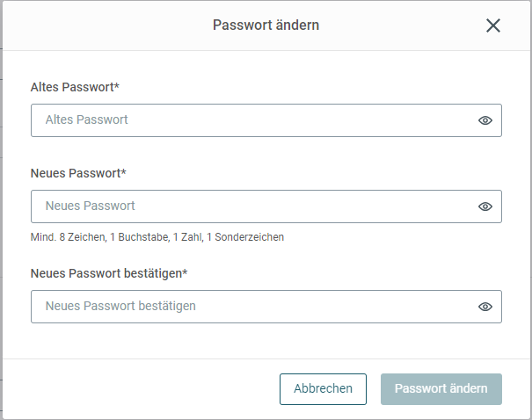Click the dimmed backdrop beside the dialog

(1, 210)
